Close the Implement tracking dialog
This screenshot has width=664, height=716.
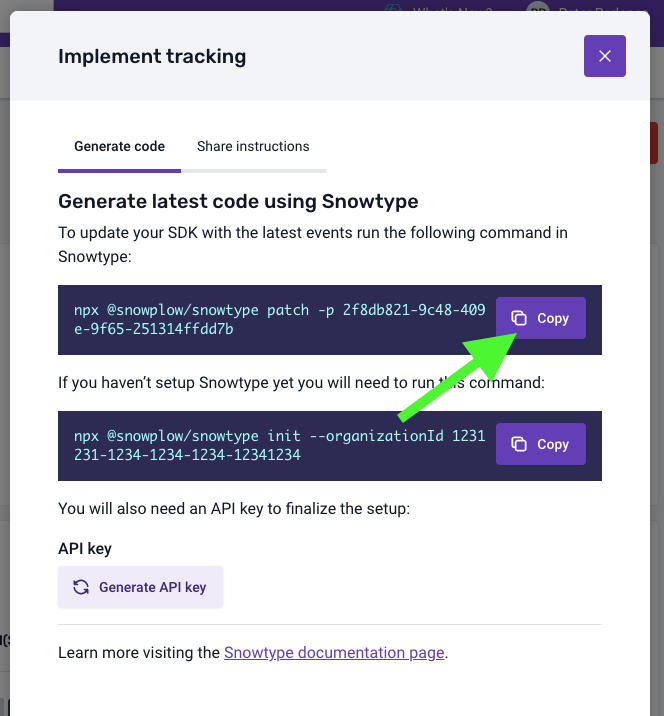click(605, 56)
